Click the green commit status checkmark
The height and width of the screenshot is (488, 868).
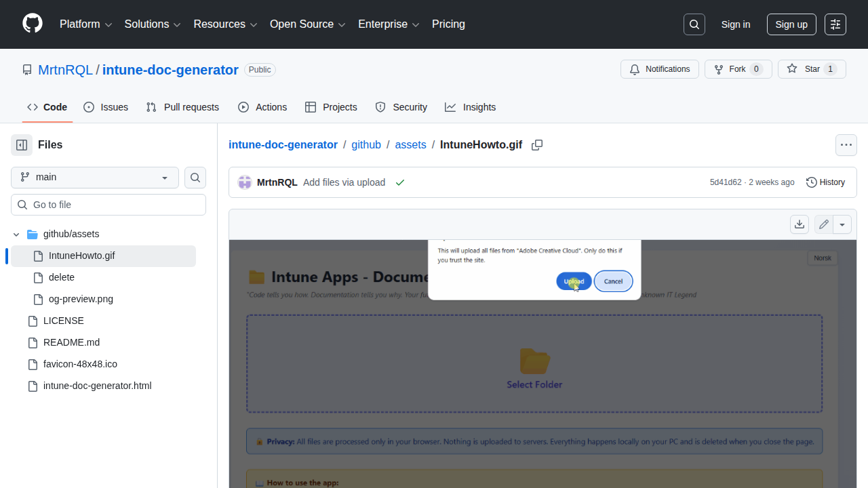click(x=400, y=182)
